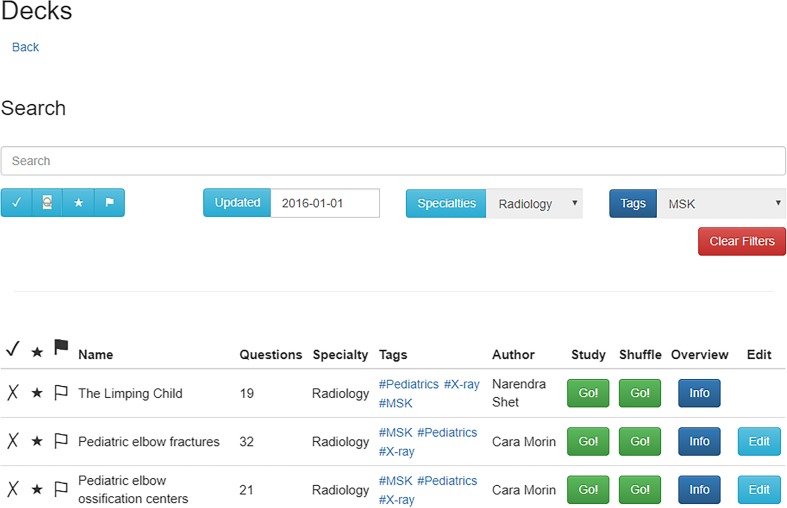
Task: Click the flag icon for Pediatric elbow fractures
Action: 61,441
